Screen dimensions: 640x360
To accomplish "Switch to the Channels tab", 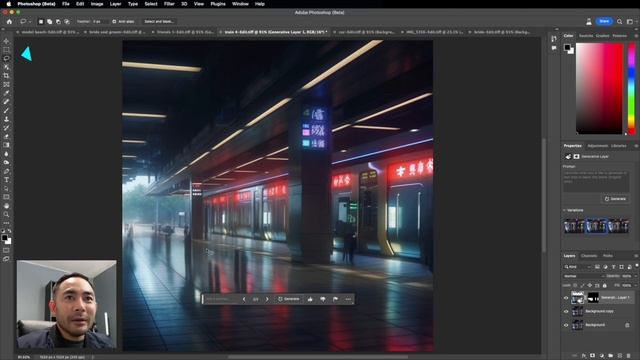I will click(589, 256).
